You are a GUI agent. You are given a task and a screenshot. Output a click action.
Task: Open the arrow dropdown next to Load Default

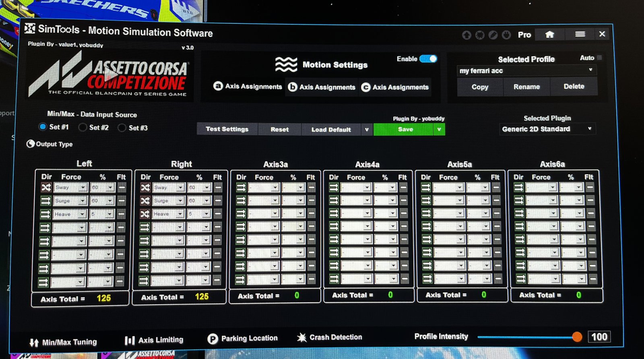tap(367, 130)
